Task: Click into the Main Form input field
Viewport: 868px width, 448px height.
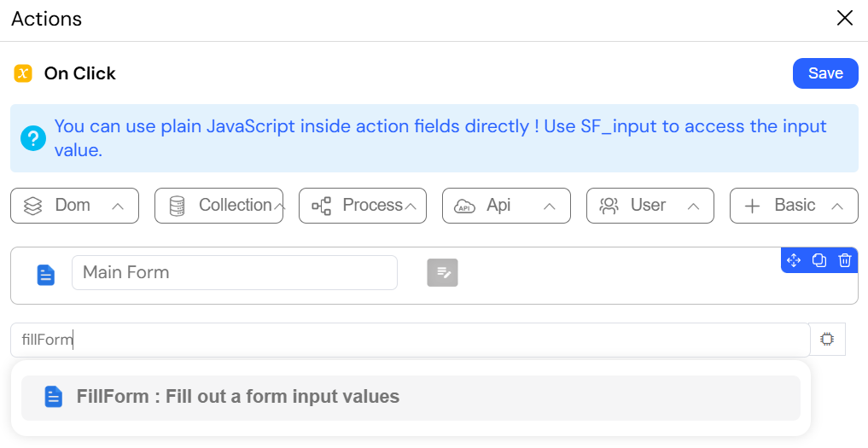Action: 235,272
